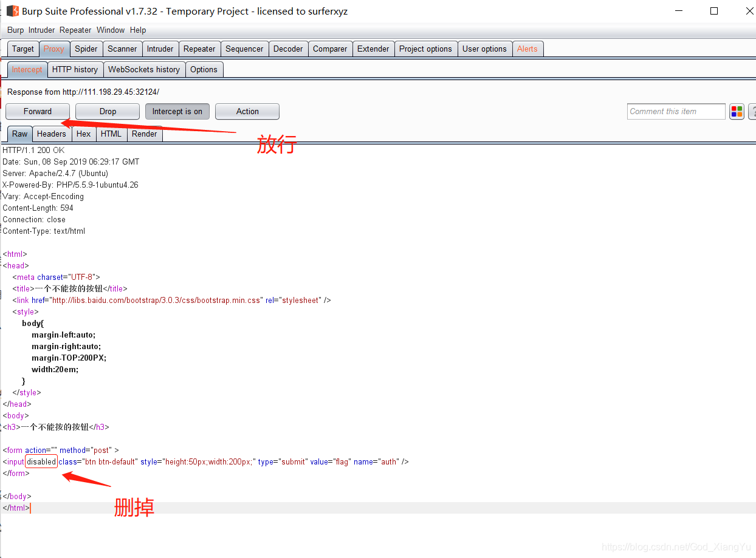
Task: Click the form action method post line
Action: pyautogui.click(x=61, y=451)
